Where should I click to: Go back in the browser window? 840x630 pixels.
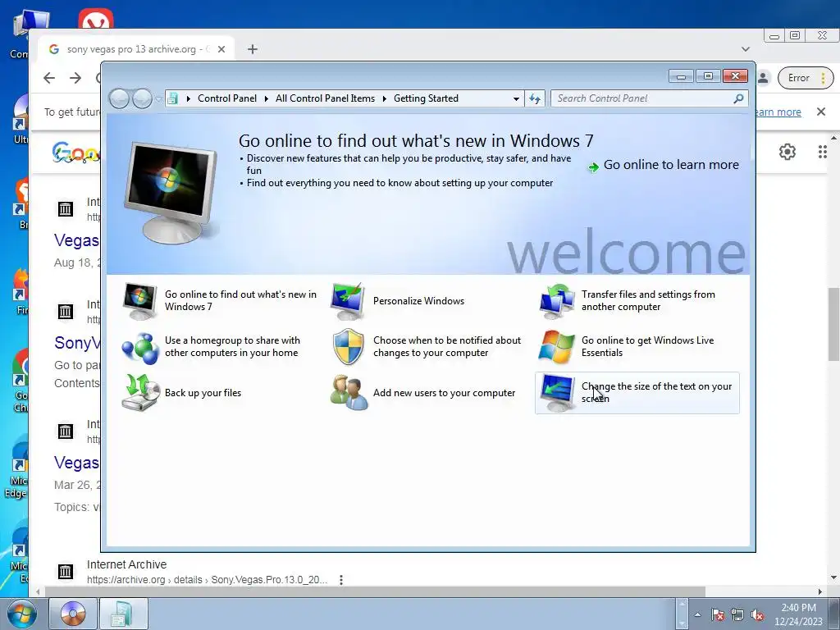coord(49,78)
